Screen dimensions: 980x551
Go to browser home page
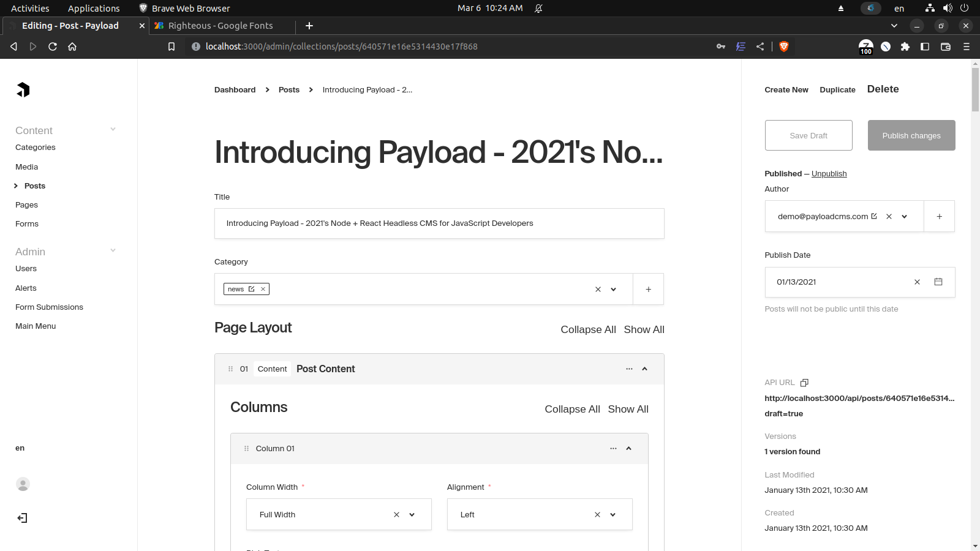(72, 47)
